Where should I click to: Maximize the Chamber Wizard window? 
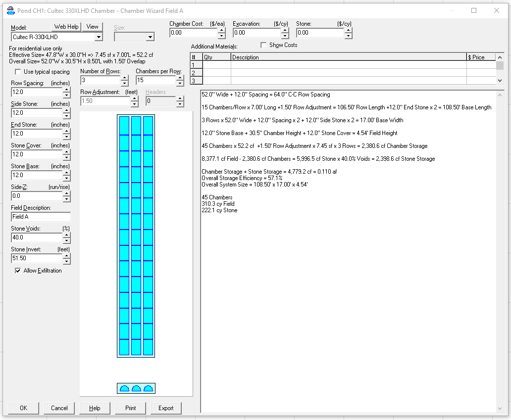pos(474,10)
